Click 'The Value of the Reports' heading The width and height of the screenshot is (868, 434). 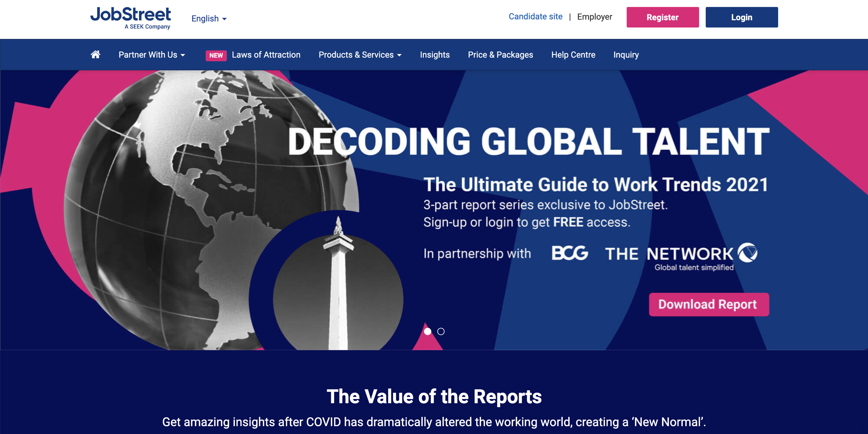tap(434, 396)
